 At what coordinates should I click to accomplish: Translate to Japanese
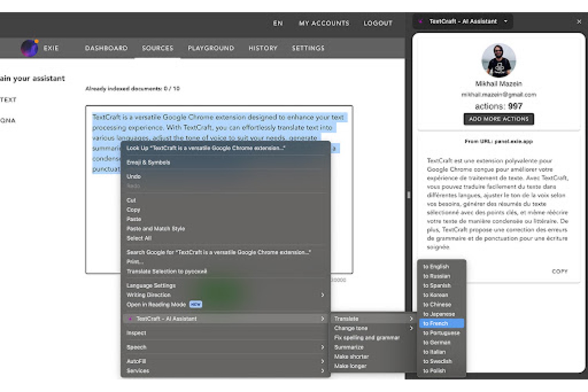442,314
